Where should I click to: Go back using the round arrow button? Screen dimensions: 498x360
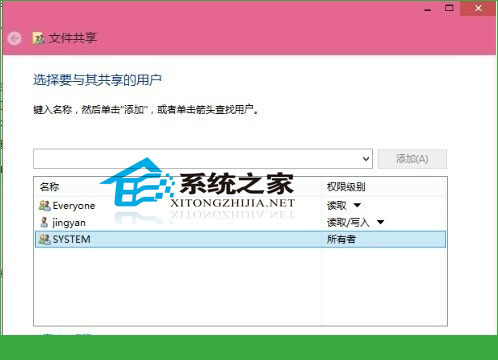[14, 39]
